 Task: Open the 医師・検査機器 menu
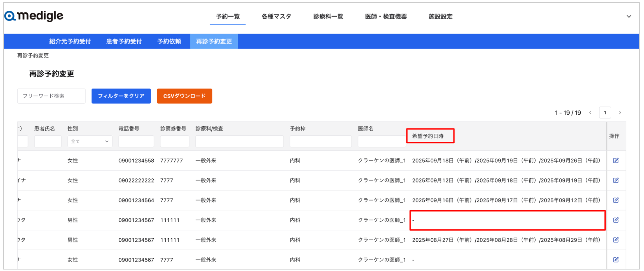pyautogui.click(x=386, y=16)
